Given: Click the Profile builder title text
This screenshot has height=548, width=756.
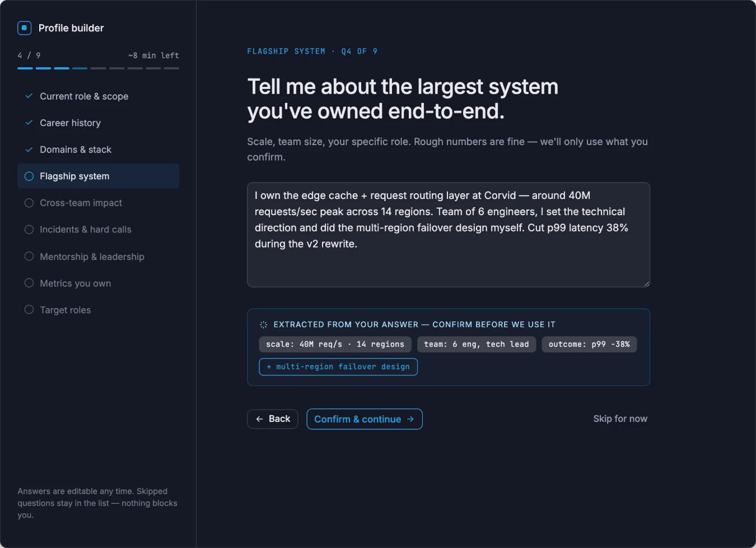Looking at the screenshot, I should (71, 28).
